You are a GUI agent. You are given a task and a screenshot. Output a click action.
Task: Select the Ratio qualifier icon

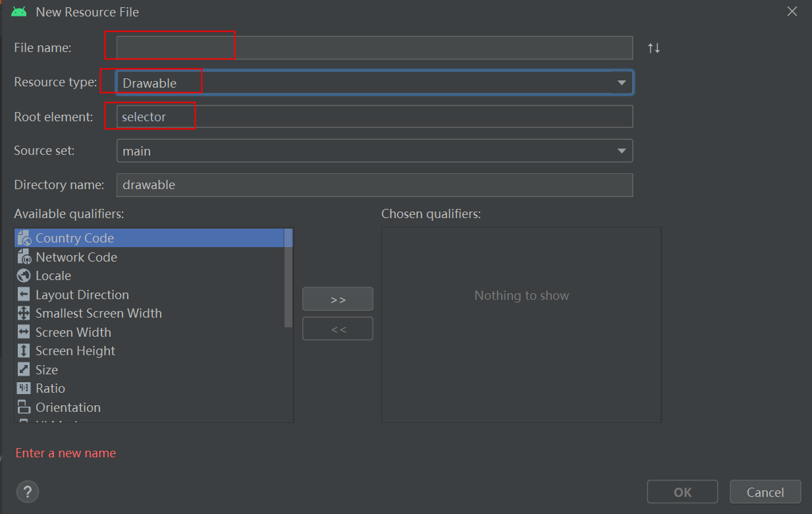24,388
